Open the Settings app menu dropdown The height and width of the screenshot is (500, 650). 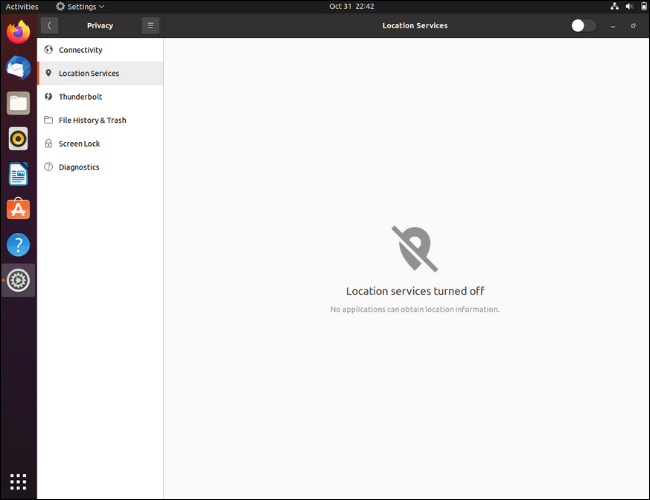80,7
